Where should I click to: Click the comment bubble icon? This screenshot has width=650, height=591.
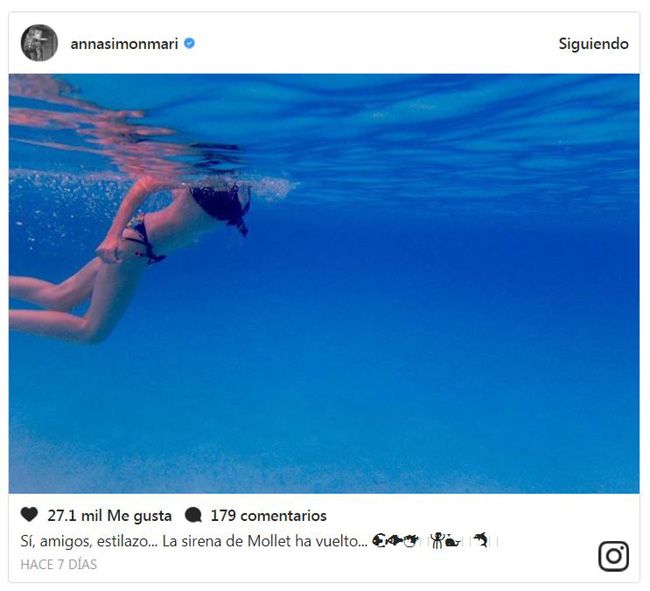pos(193,515)
